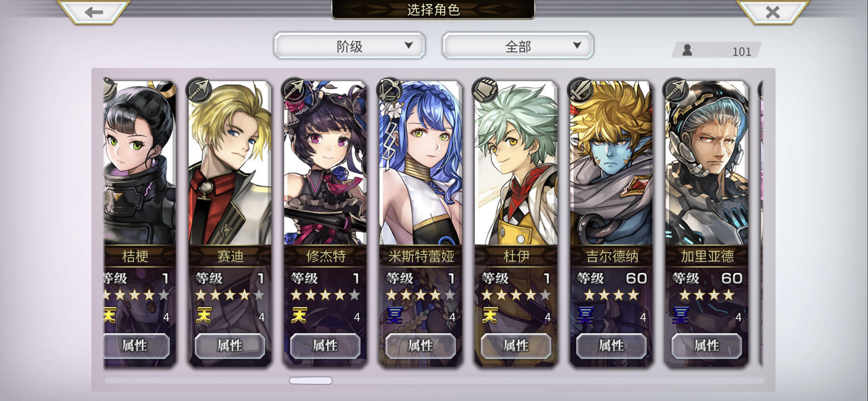Click the horizontal scrollbar thumb

point(310,381)
